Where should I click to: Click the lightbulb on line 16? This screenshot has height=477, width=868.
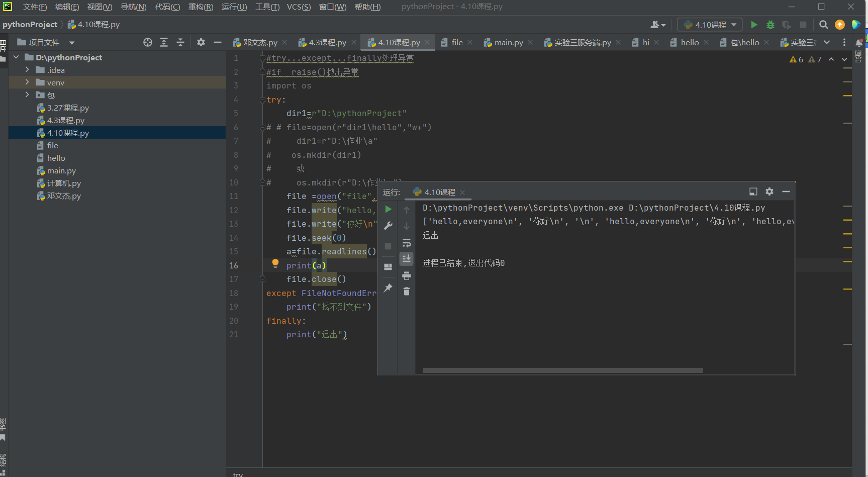click(x=275, y=263)
